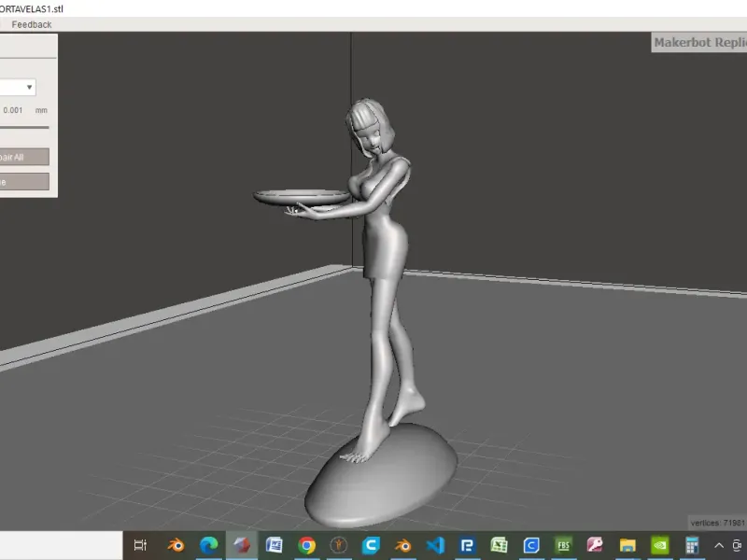Launch Microsoft Edge from the taskbar
Image resolution: width=747 pixels, height=560 pixels.
coord(208,545)
